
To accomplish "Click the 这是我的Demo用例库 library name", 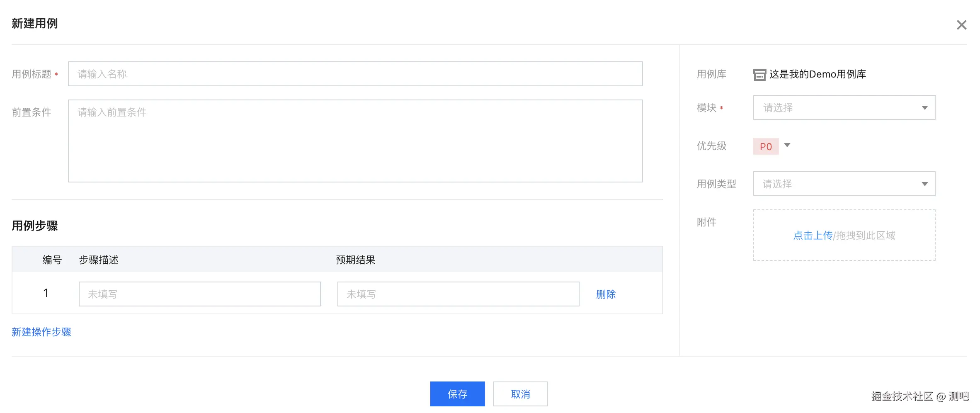I will 817,74.
